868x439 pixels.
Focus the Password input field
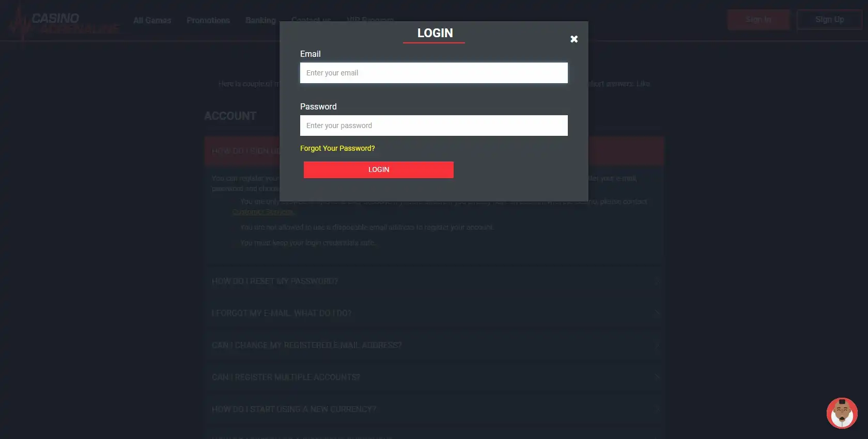[x=433, y=126]
